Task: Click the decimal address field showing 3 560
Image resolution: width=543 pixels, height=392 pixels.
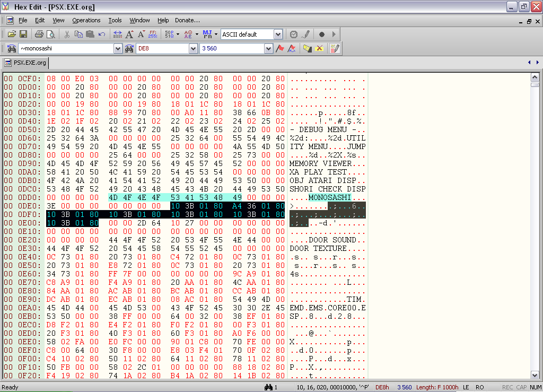Action: tap(231, 48)
